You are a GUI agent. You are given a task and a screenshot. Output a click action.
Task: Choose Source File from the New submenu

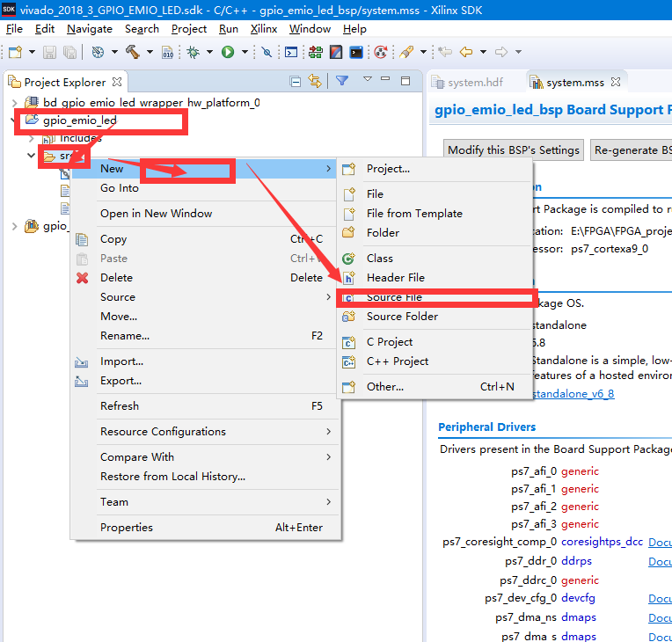tap(435, 297)
